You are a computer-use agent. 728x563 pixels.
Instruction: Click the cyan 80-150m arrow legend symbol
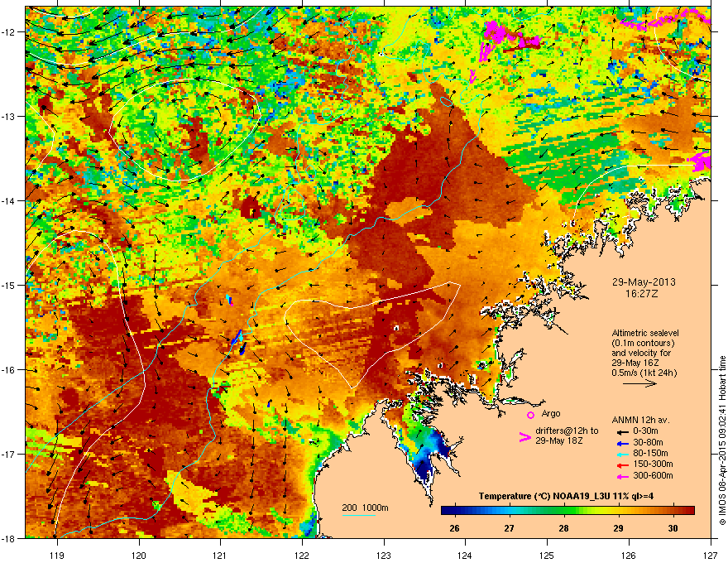622,454
